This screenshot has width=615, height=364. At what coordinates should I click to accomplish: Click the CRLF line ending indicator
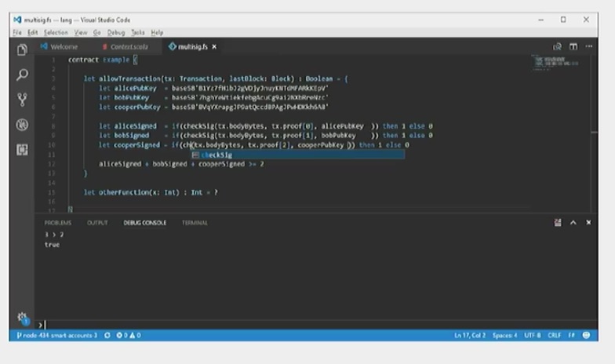point(555,335)
